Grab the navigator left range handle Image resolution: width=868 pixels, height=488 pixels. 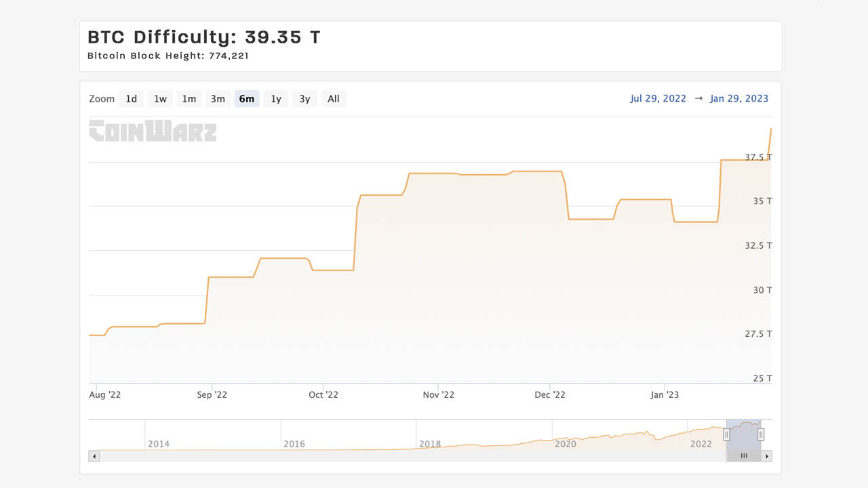coord(726,434)
